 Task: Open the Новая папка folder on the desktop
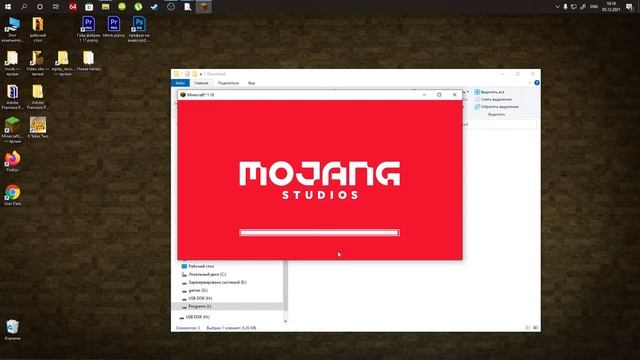coord(88,60)
